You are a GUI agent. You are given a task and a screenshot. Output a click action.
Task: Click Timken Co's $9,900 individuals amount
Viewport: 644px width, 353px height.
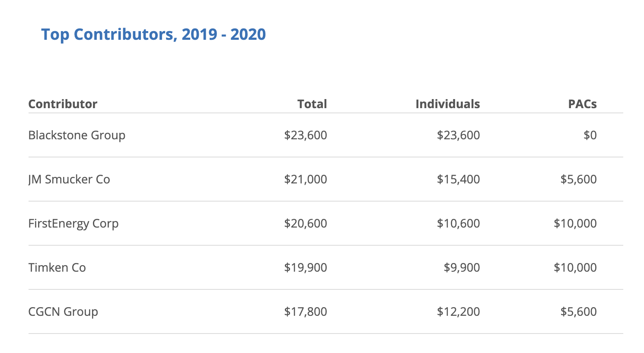pyautogui.click(x=462, y=268)
